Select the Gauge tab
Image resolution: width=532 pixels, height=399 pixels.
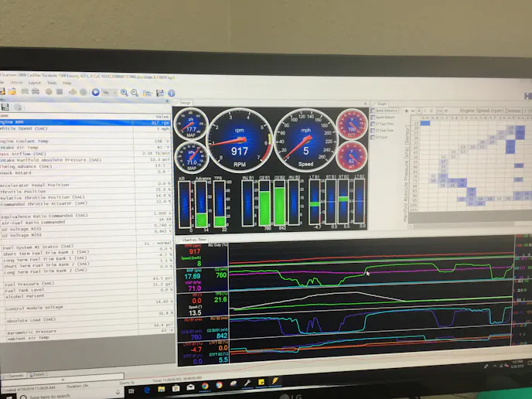pyautogui.click(x=185, y=102)
